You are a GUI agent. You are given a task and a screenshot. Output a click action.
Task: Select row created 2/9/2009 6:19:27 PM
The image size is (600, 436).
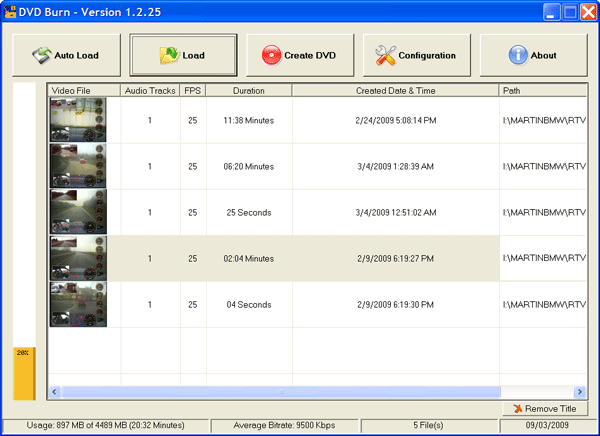click(x=395, y=258)
